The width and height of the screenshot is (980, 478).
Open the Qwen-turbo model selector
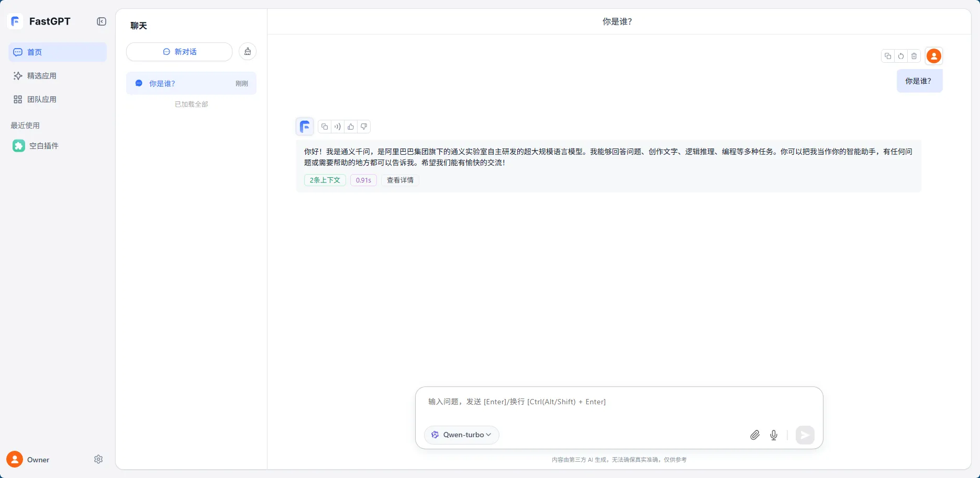(x=461, y=435)
